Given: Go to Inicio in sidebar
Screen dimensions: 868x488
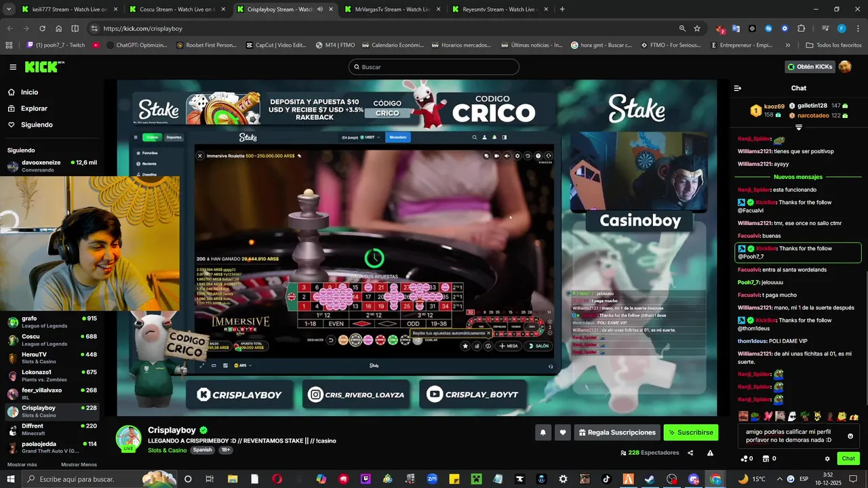Looking at the screenshot, I should coord(22,92).
